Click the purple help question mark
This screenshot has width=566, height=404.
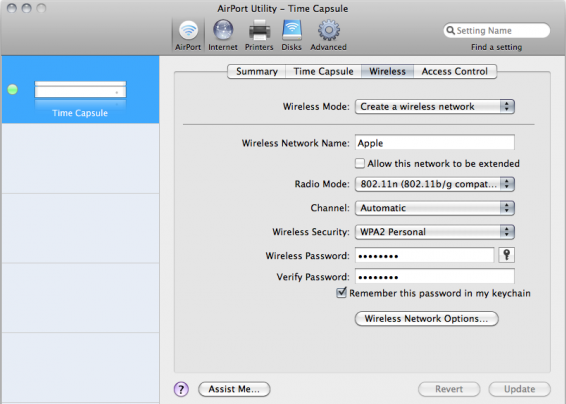pyautogui.click(x=181, y=389)
